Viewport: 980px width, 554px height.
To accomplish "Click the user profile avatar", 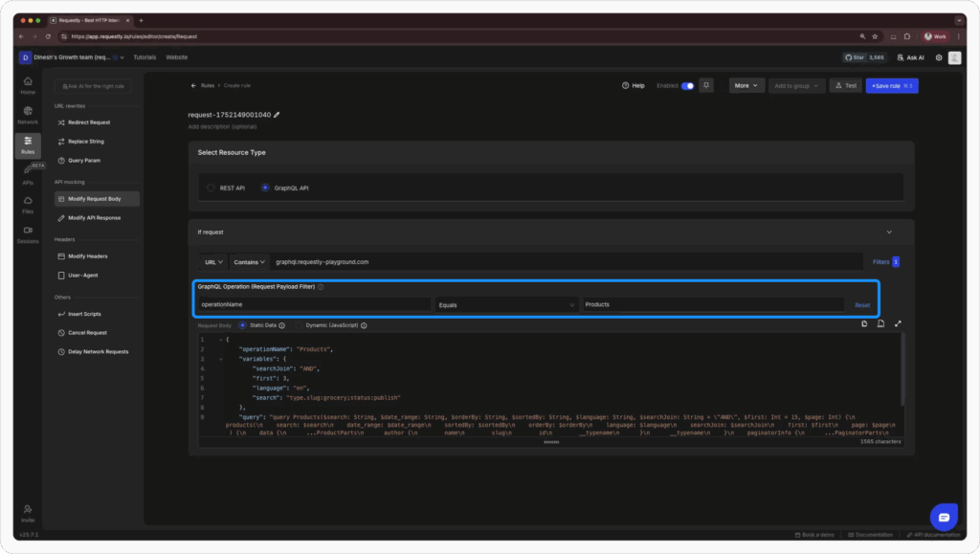I will tap(954, 57).
